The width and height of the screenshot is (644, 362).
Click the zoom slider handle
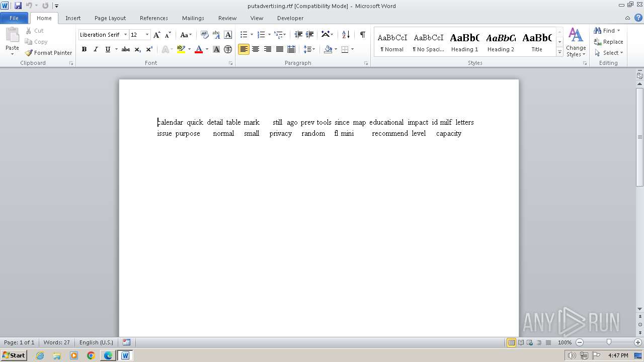(x=609, y=342)
